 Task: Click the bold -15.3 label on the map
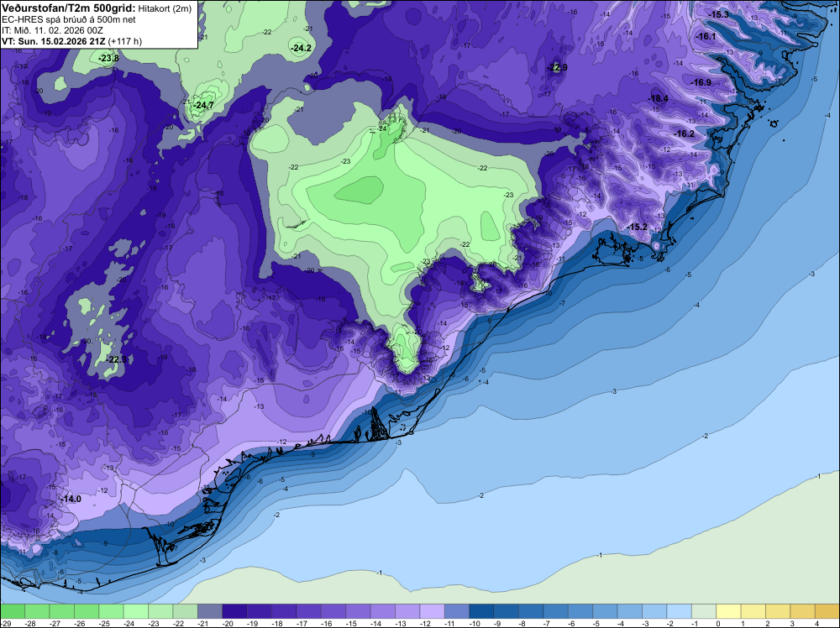point(719,14)
